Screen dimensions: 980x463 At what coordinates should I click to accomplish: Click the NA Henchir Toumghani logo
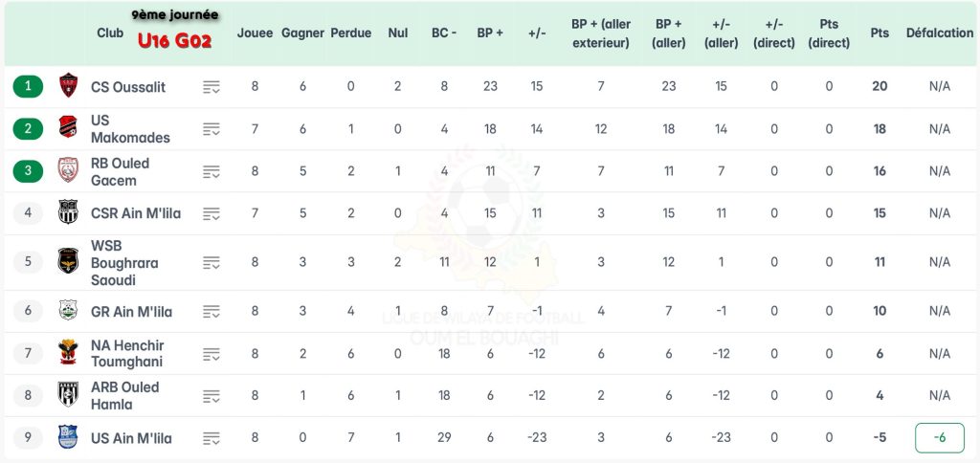(x=68, y=353)
